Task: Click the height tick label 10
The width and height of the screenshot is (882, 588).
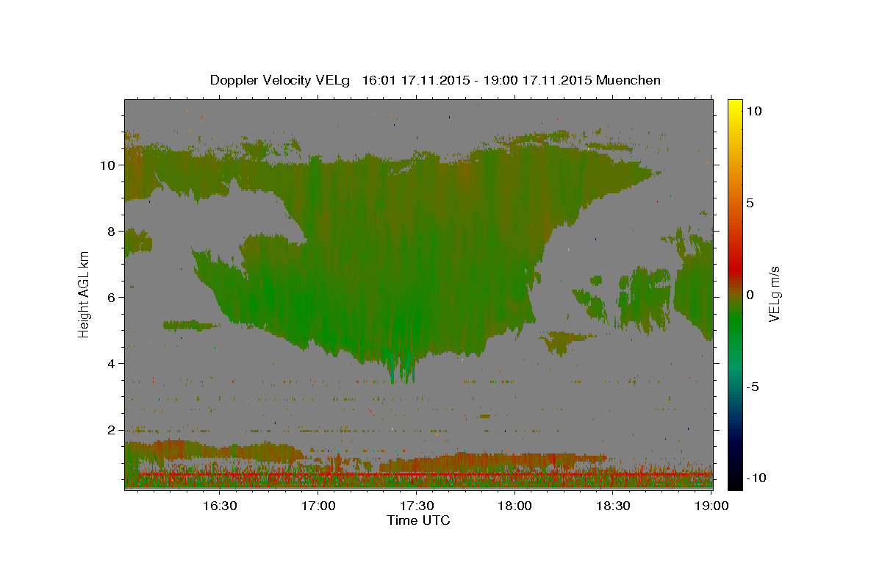Action: tap(110, 165)
